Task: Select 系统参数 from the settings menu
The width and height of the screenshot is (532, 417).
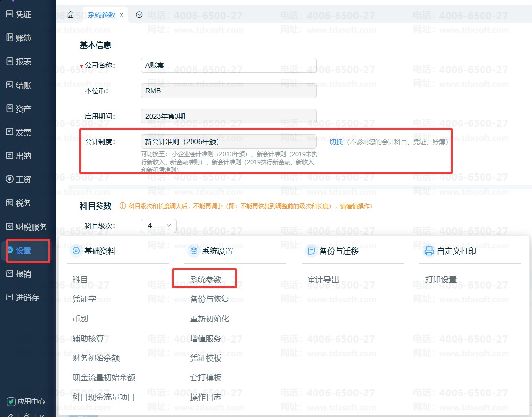Action: coord(206,279)
